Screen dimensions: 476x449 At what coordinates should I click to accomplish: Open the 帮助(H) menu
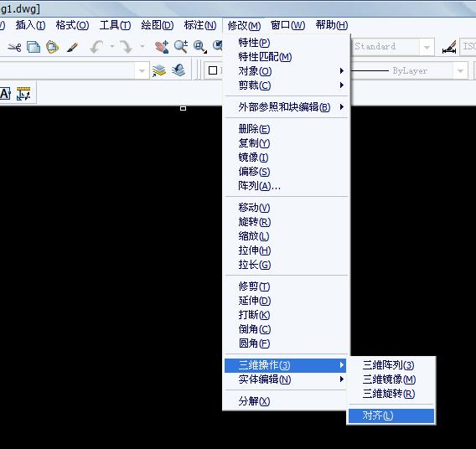[x=332, y=25]
